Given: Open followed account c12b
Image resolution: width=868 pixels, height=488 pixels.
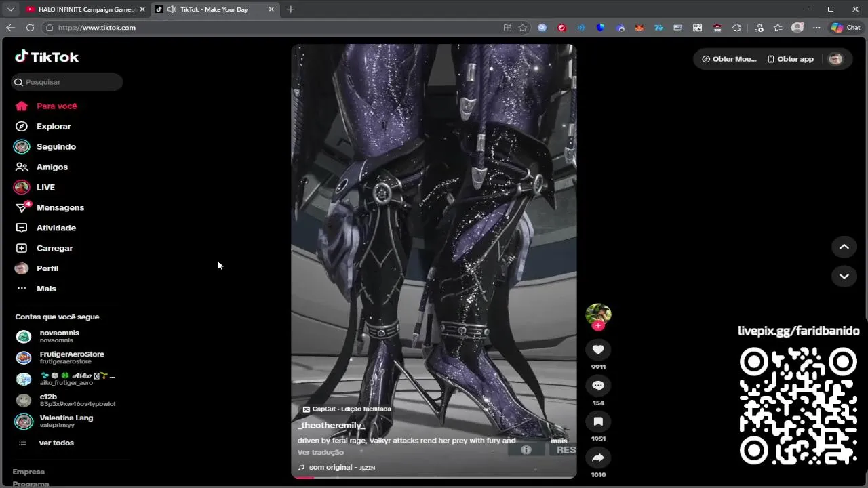Looking at the screenshot, I should coord(65,400).
